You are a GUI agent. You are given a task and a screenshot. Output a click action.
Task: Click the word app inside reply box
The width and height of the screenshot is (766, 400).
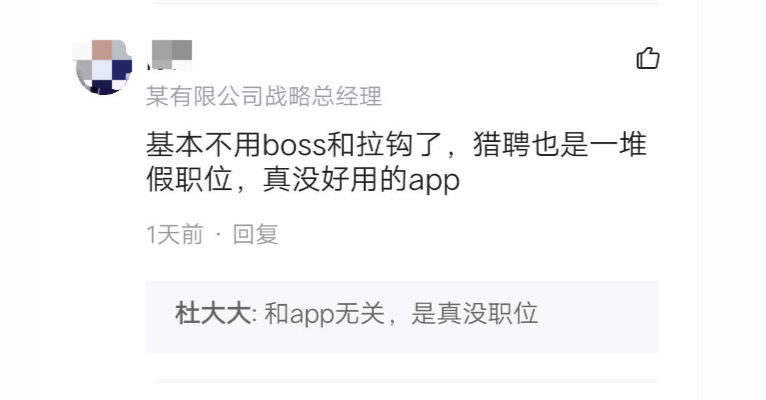[312, 315]
